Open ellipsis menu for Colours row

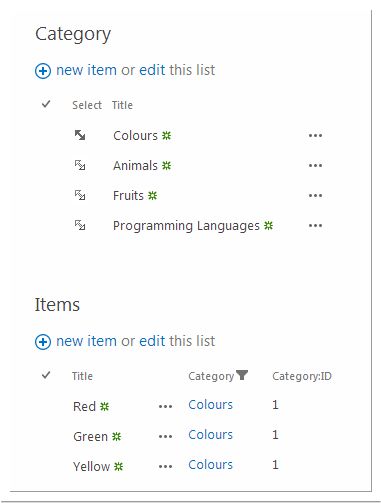(315, 136)
